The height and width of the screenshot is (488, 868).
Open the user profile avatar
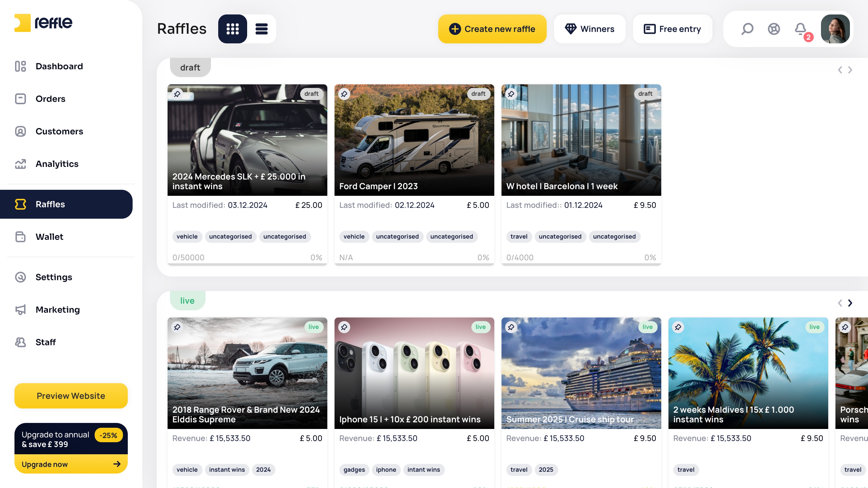tap(835, 29)
